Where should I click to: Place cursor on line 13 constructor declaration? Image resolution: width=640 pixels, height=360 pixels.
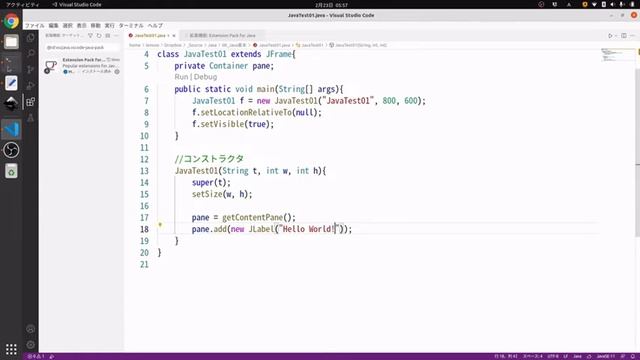(x=250, y=171)
